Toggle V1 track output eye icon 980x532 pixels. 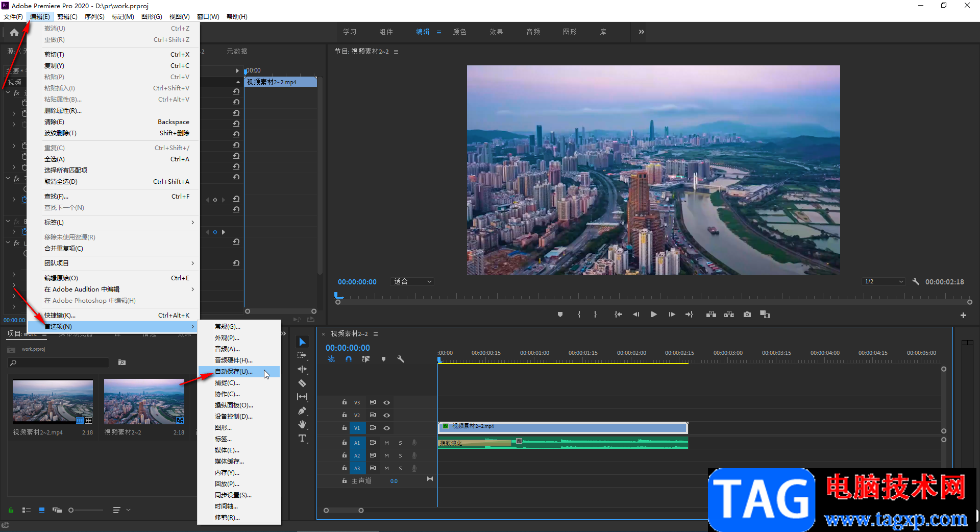pyautogui.click(x=386, y=428)
